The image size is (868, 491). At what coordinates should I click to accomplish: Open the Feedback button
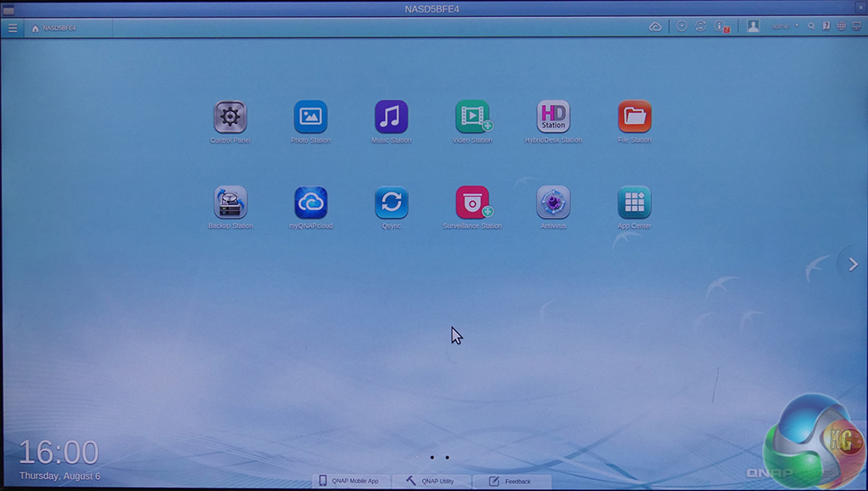coord(511,481)
